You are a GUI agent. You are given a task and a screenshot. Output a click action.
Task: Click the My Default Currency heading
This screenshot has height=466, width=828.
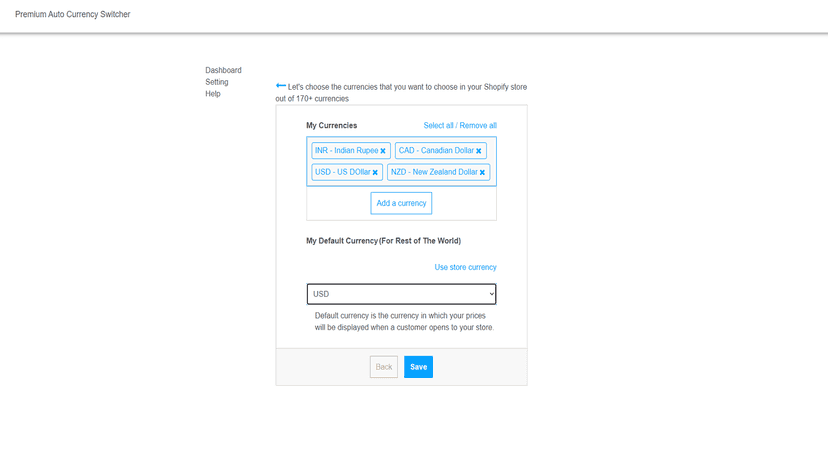(x=383, y=241)
